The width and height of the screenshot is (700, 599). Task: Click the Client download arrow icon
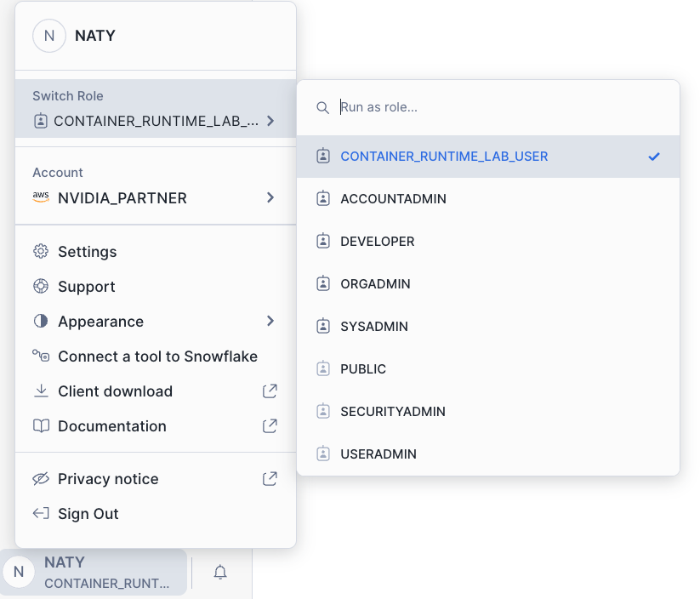[x=41, y=391]
